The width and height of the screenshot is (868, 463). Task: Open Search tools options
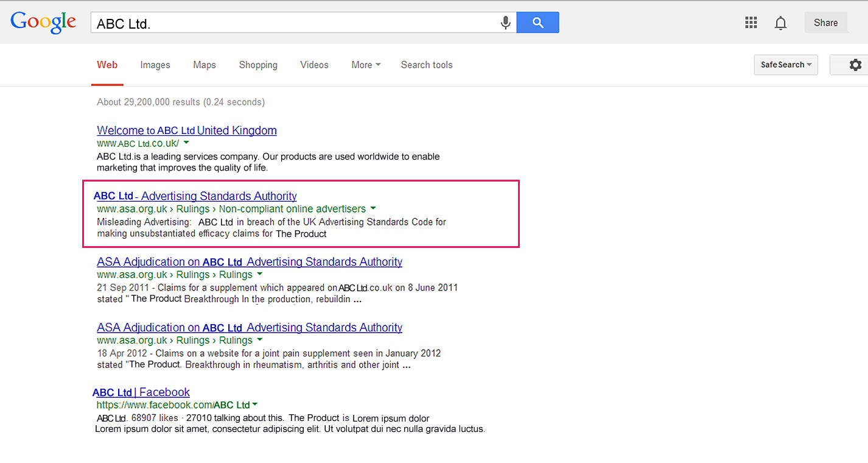[x=427, y=65]
